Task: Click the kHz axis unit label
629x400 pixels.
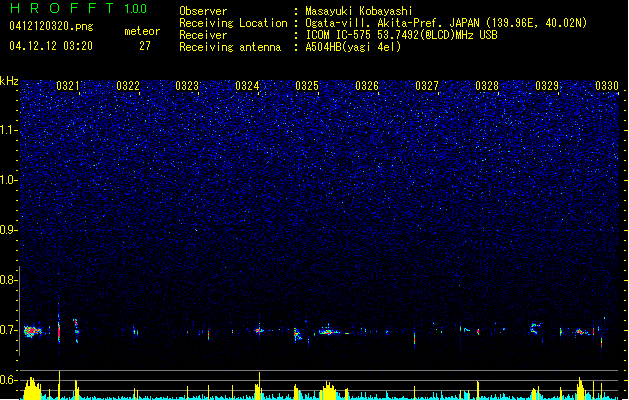Action: 9,81
